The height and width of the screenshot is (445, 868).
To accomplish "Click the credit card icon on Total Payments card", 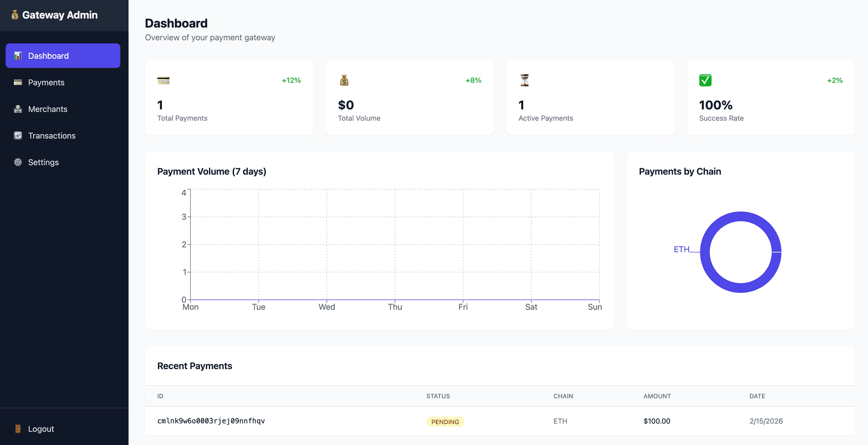I will pos(163,80).
